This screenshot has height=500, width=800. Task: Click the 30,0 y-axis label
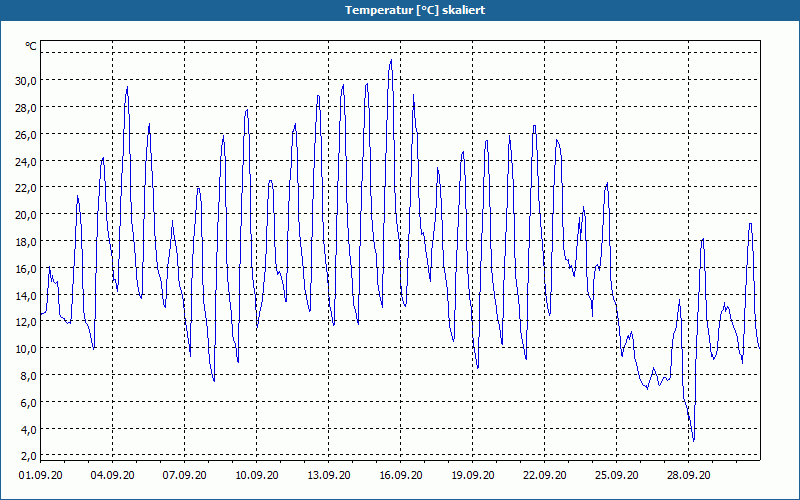[x=26, y=81]
